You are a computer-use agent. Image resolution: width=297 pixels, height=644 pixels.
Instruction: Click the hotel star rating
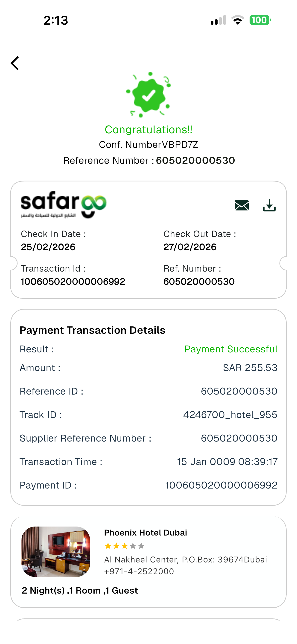[x=124, y=546]
